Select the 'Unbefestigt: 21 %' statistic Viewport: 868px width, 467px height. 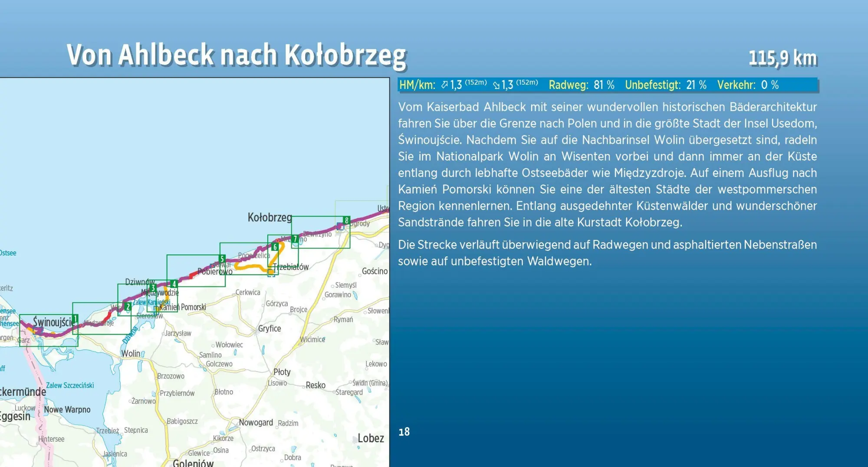click(x=666, y=85)
